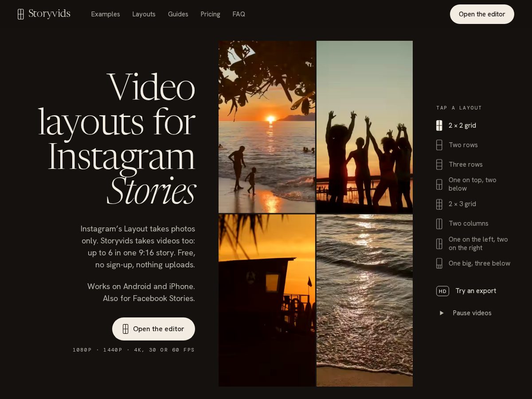Select the One big, three below icon
The width and height of the screenshot is (532, 399).
pyautogui.click(x=439, y=263)
